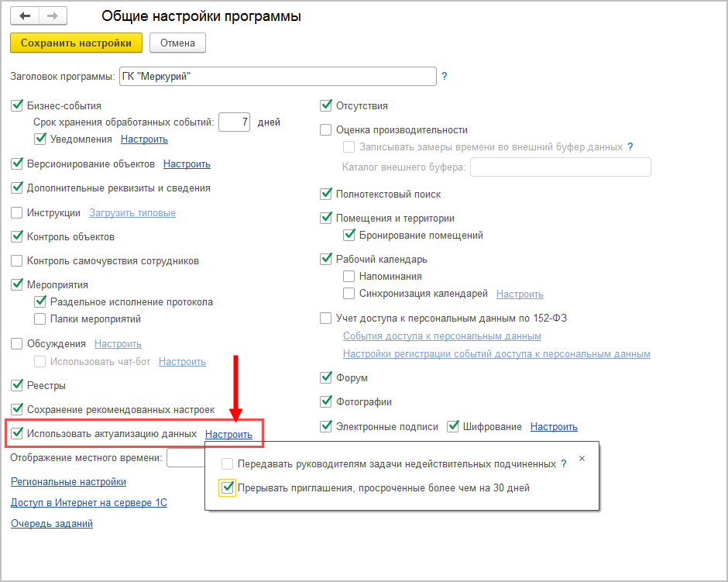Open Настроить link for Версионирование объектов
Screen dimensions: 728x582
click(187, 164)
